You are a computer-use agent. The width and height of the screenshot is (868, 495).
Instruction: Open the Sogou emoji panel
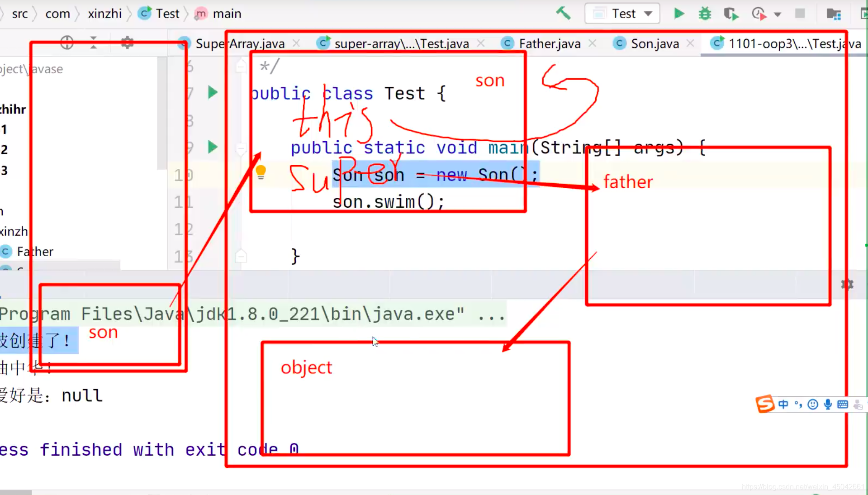point(813,404)
